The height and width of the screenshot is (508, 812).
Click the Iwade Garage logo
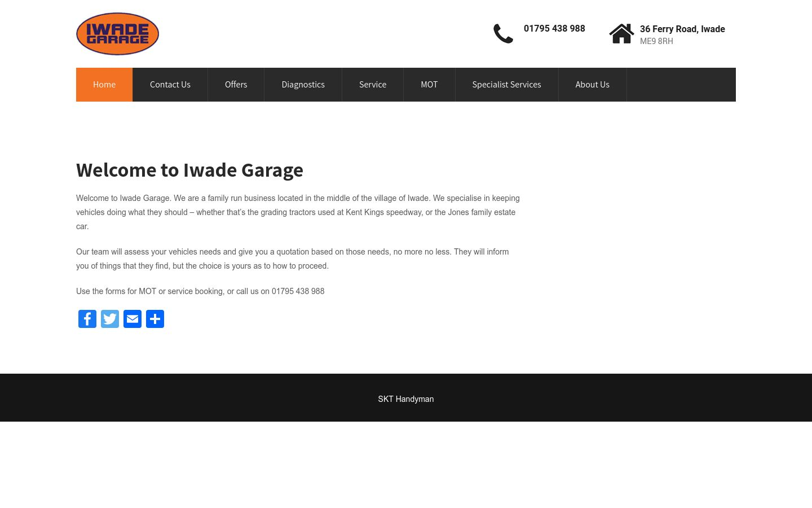coord(117,34)
